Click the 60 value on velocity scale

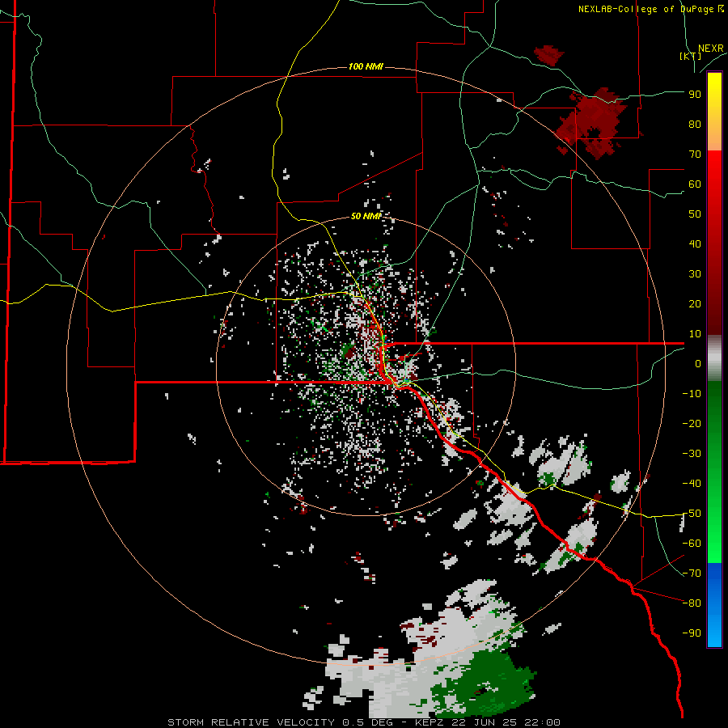click(695, 184)
